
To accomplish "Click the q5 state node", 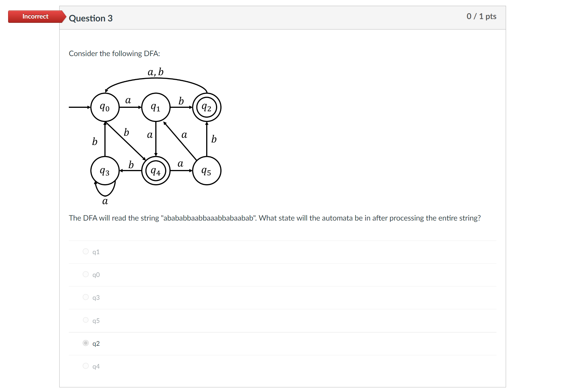I will [207, 171].
